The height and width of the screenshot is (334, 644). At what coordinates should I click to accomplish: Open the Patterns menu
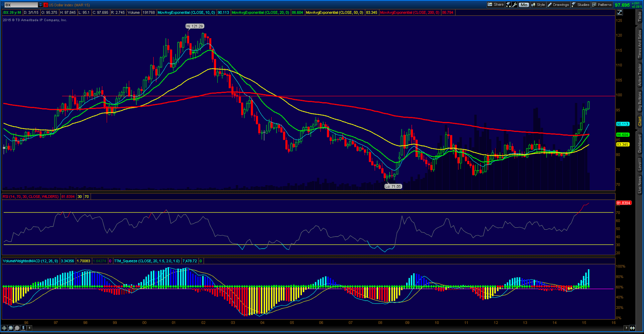point(602,5)
